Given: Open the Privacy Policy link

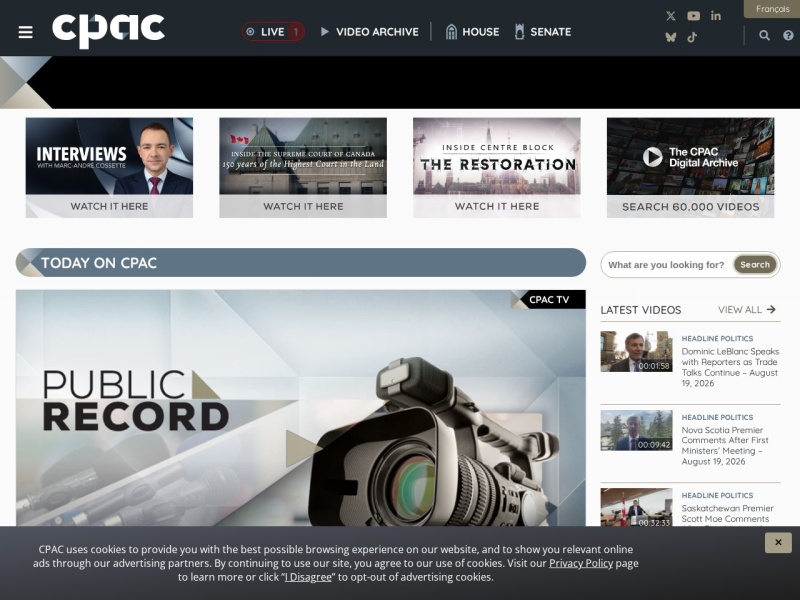Looking at the screenshot, I should [581, 563].
